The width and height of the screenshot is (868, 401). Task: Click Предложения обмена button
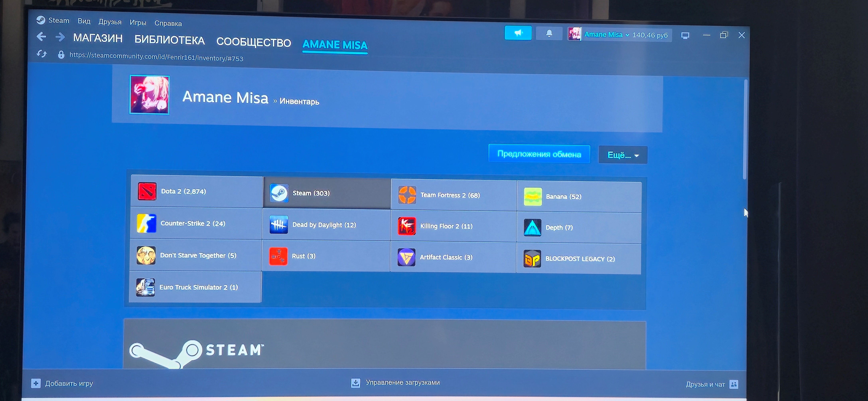pyautogui.click(x=539, y=154)
